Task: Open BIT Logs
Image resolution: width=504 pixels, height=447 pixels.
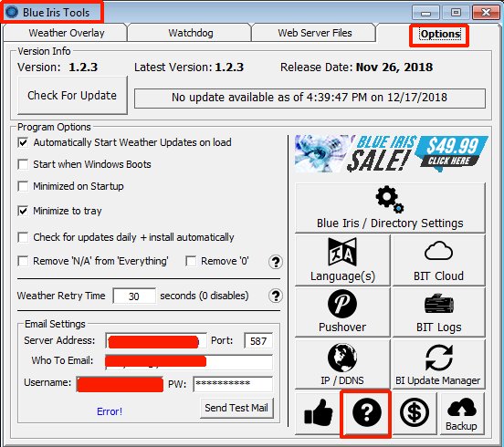Action: click(x=439, y=312)
